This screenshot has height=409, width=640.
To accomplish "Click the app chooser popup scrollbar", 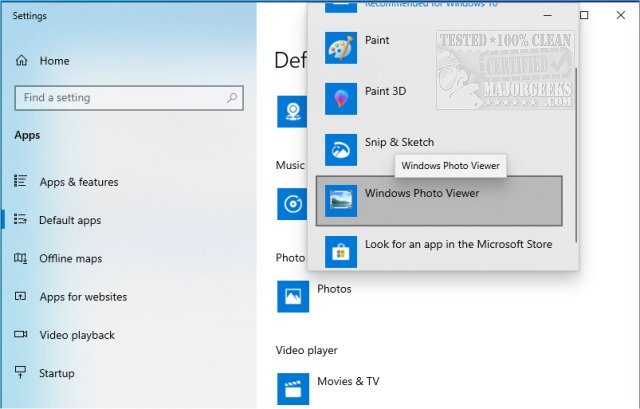I will click(x=576, y=155).
